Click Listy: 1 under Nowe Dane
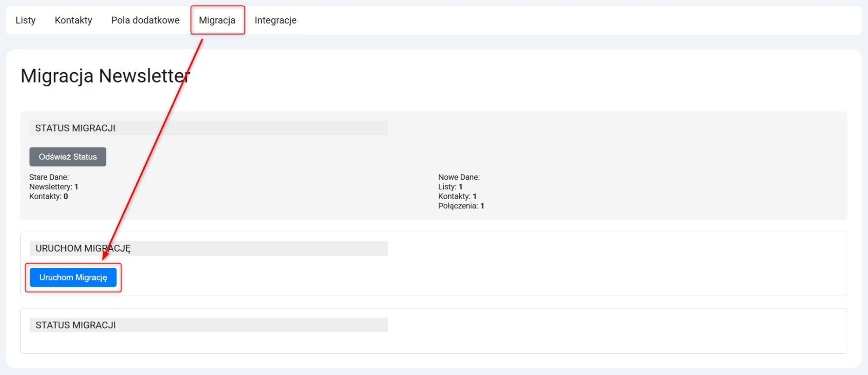 pos(450,187)
